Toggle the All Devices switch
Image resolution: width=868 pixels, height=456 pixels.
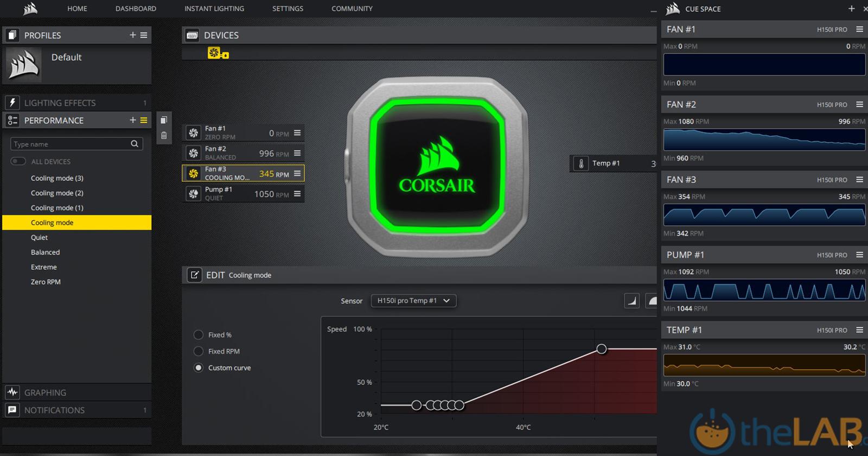tap(18, 161)
